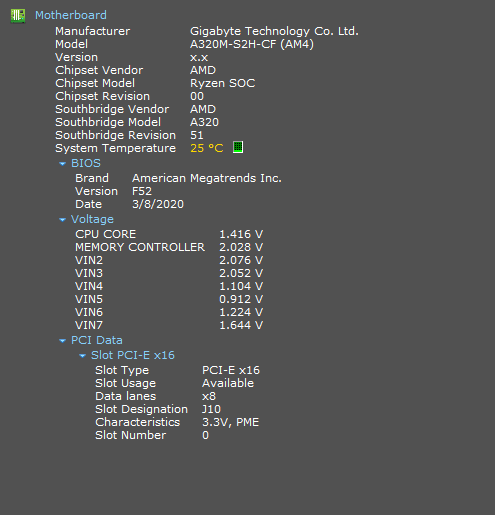Collapse the Slot PCI-E x16 arrow
This screenshot has width=495, height=515.
tap(82, 356)
